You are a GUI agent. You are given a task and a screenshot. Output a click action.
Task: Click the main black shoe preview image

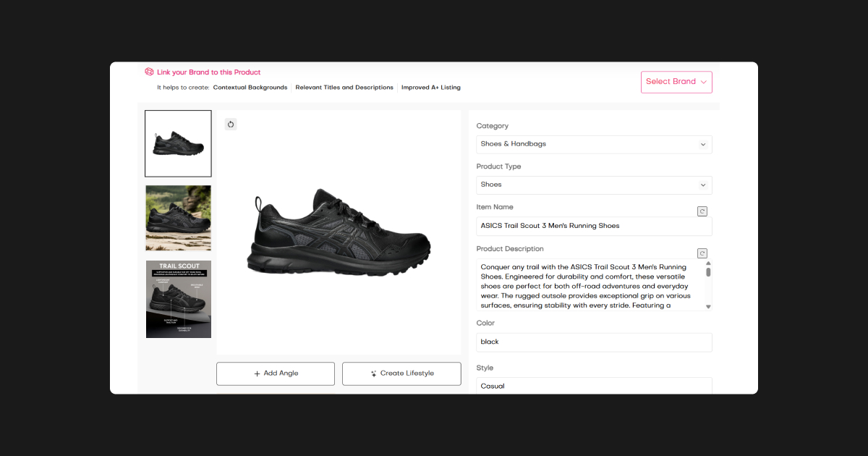[x=339, y=232]
